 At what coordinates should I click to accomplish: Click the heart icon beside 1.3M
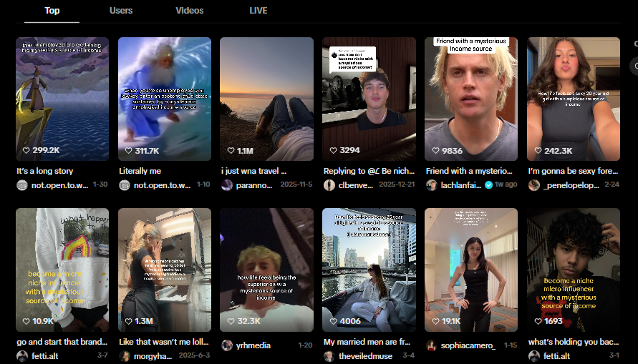(x=129, y=321)
